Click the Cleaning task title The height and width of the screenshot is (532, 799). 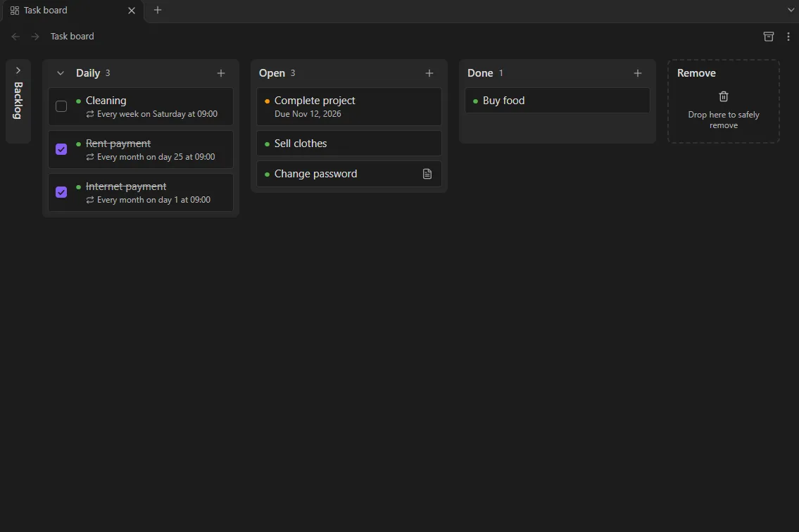(x=106, y=101)
